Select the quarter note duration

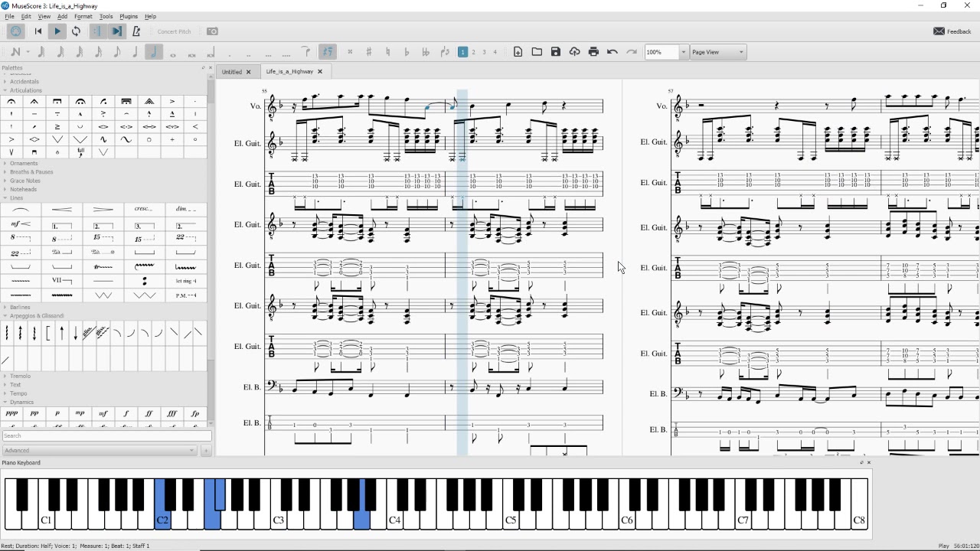coord(135,52)
